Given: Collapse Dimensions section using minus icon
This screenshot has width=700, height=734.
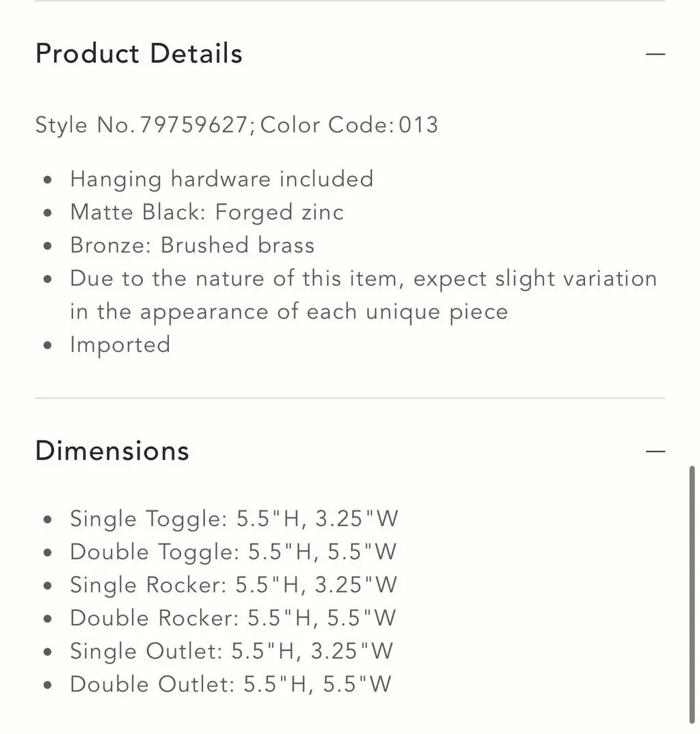Looking at the screenshot, I should pyautogui.click(x=655, y=451).
